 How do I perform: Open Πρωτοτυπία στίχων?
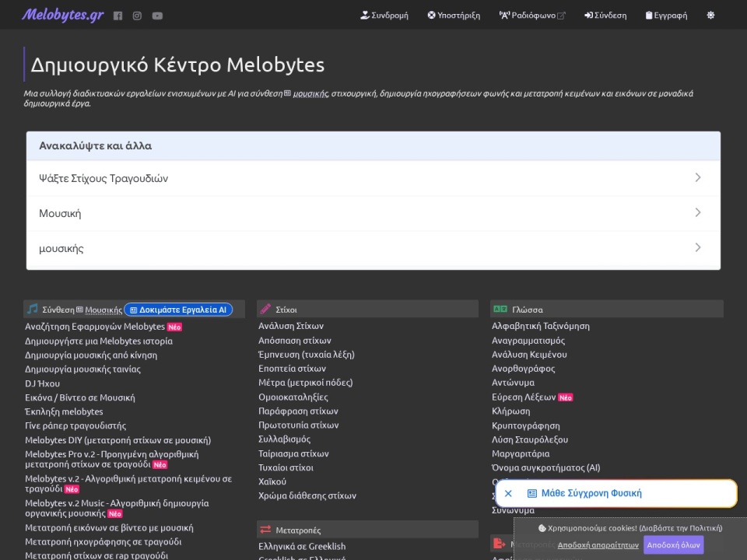pos(299,425)
